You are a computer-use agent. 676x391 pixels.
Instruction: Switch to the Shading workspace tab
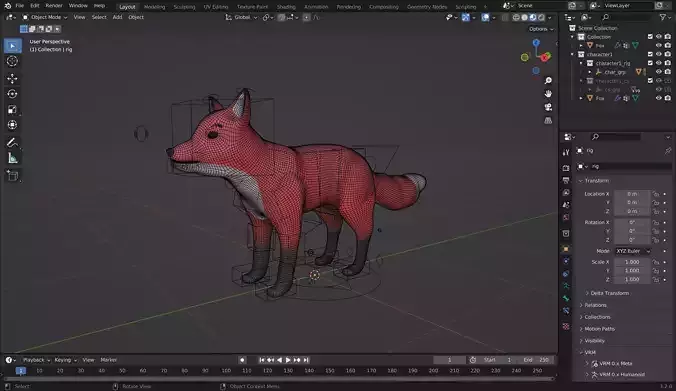[286, 7]
